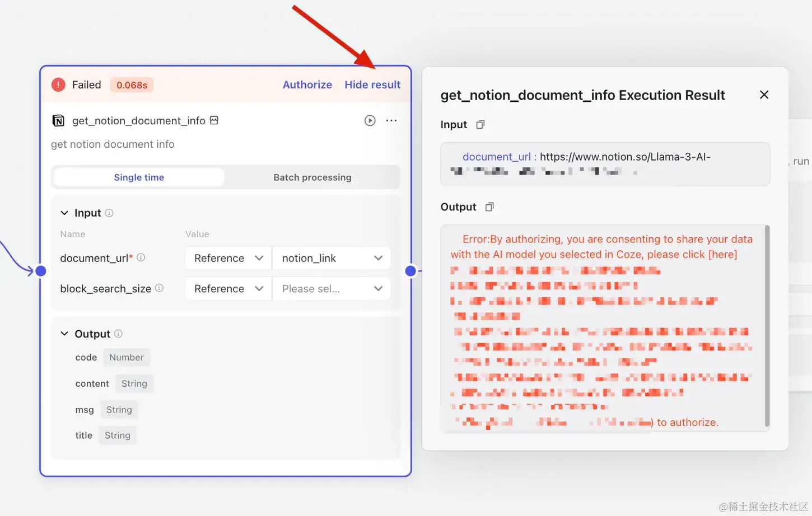Image resolution: width=812 pixels, height=516 pixels.
Task: Click the get_notion_document_info node title
Action: click(139, 120)
